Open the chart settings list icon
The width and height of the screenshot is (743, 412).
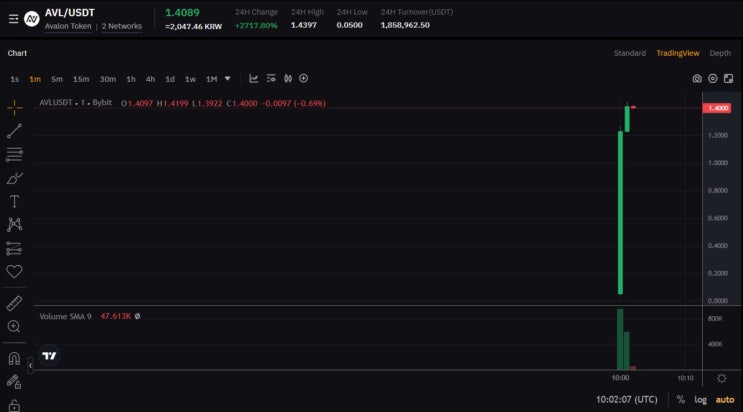tap(271, 79)
